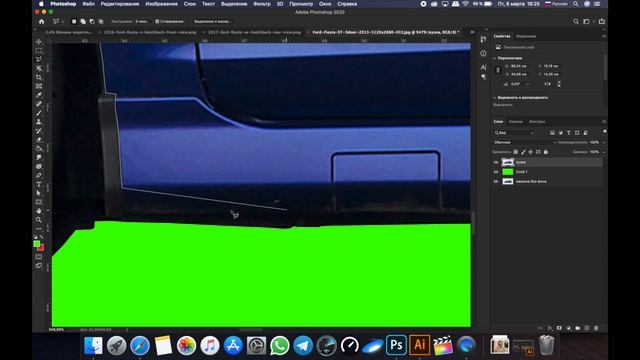Open the layer opacity dropdown arrow
The image size is (640, 360).
[x=604, y=142]
